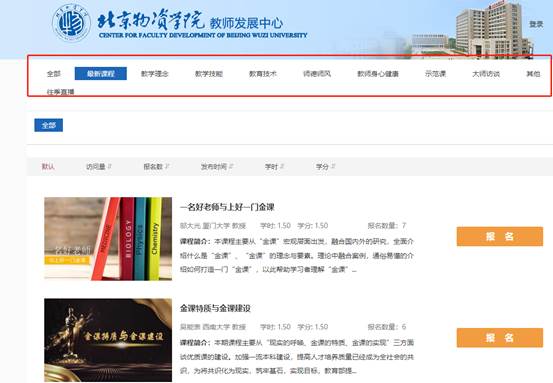Click the blue 全部 filter button
This screenshot has height=383, width=553.
pos(49,125)
